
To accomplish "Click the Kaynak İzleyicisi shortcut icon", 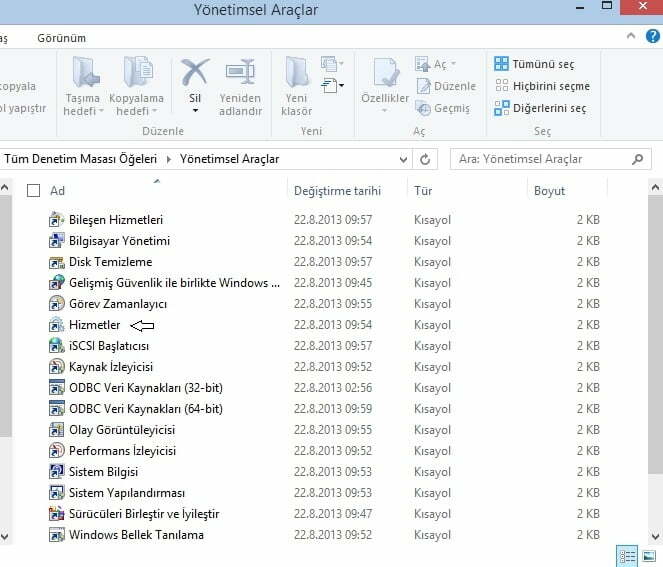I will 57,367.
